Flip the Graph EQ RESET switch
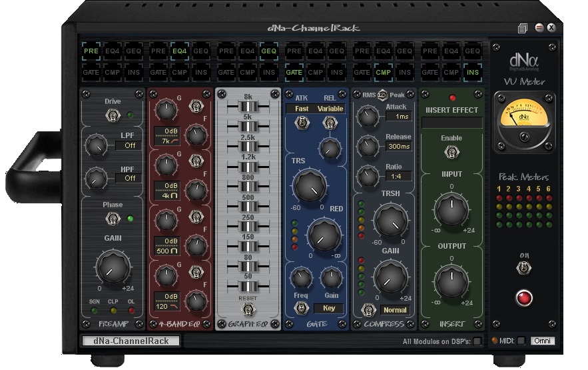588x370 pixels. click(248, 309)
